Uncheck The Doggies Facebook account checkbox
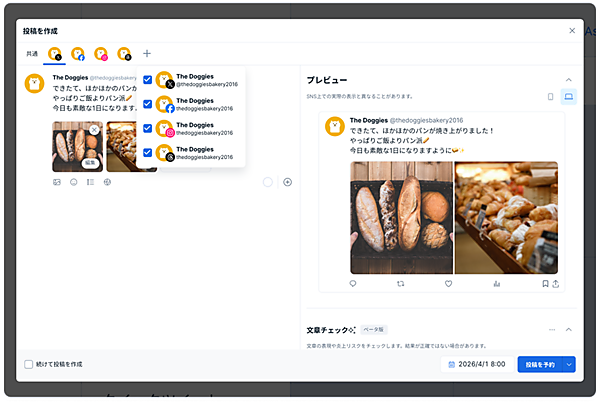 (147, 104)
